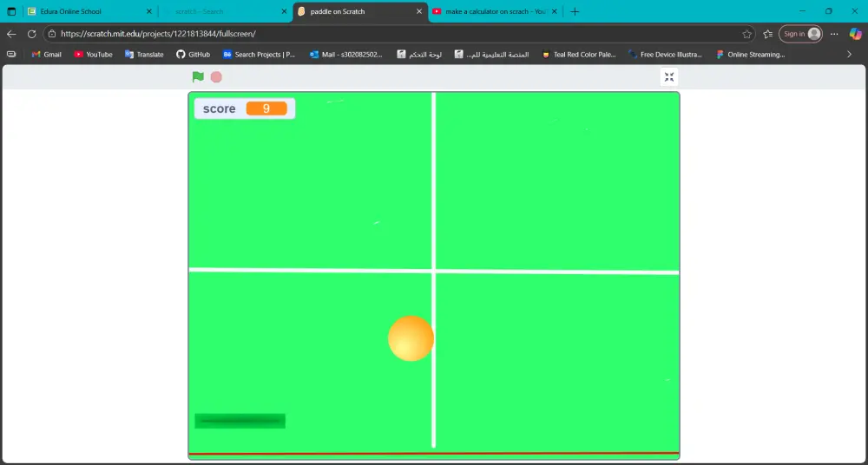Screen dimensions: 868x465
Task: Open the Gmail bookmark
Action: [47, 55]
